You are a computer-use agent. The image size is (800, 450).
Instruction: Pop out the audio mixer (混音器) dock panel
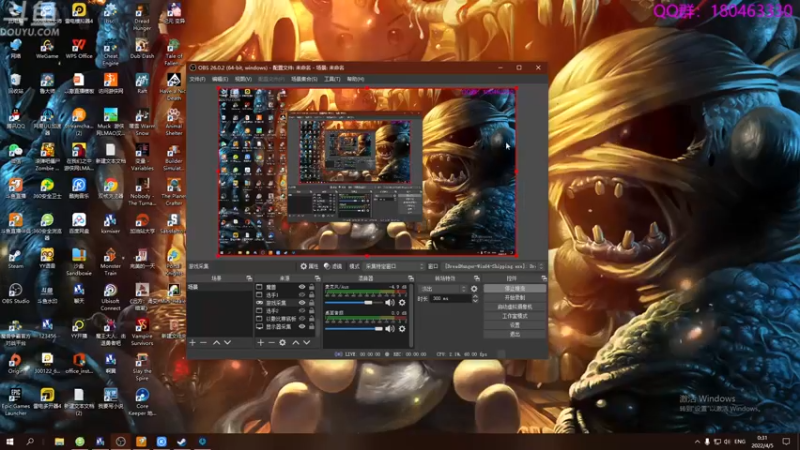tap(411, 278)
